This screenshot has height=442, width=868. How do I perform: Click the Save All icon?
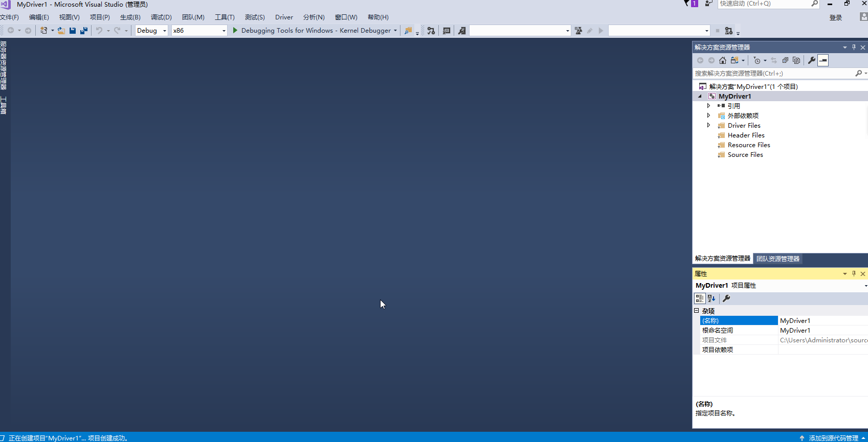(84, 31)
